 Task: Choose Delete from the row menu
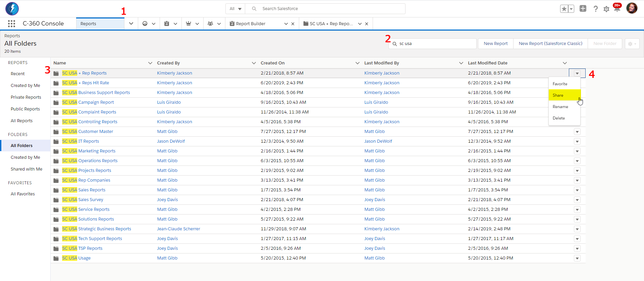(x=565, y=118)
